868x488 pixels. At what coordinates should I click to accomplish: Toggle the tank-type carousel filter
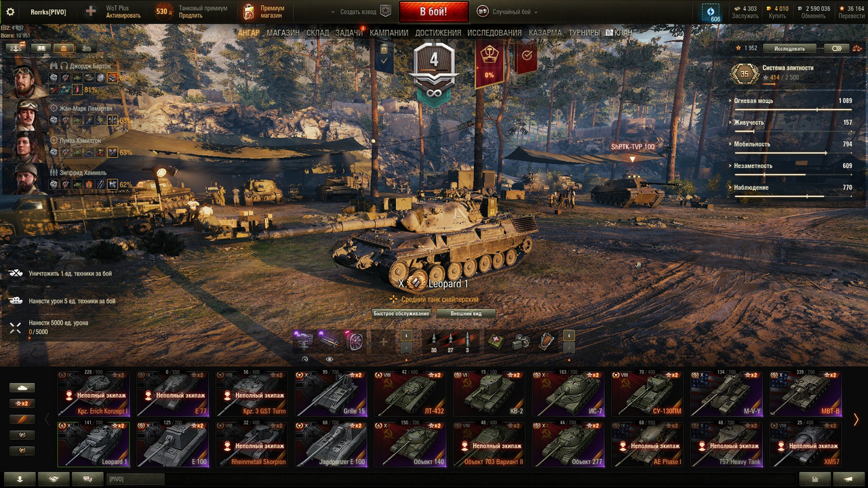click(x=22, y=388)
